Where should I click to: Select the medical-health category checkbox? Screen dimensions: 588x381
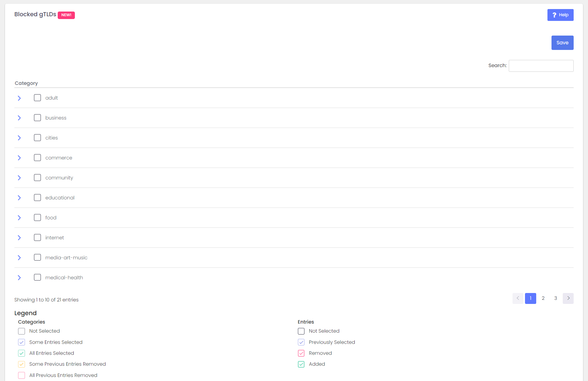point(37,277)
